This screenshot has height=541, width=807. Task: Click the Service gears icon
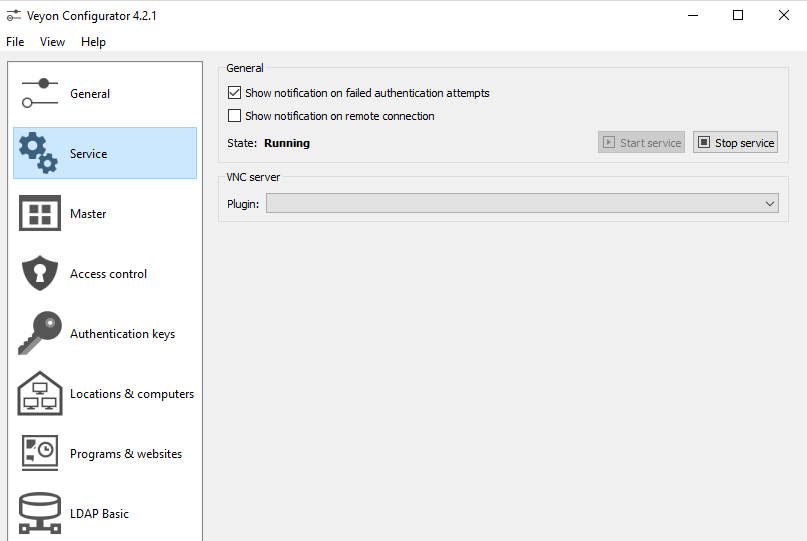[x=39, y=153]
